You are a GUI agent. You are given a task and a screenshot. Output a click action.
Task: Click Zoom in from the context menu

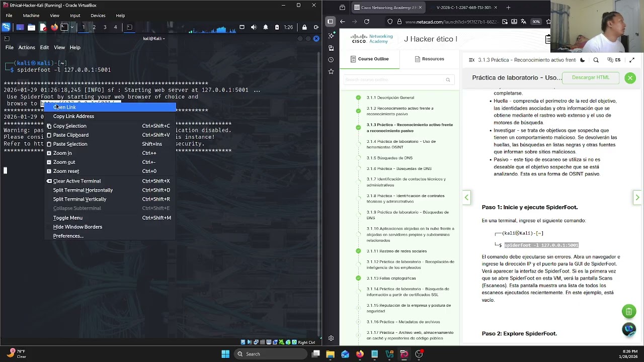[x=110, y=153]
